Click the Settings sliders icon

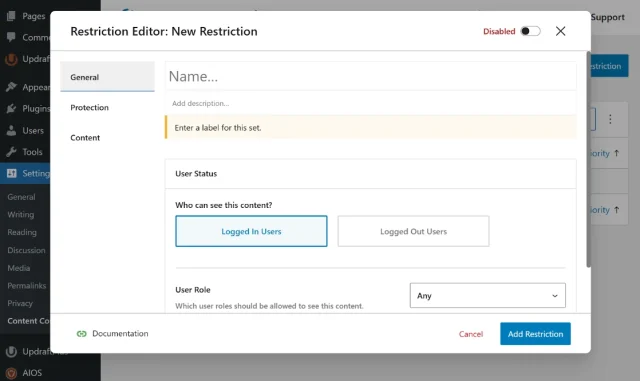click(x=12, y=173)
